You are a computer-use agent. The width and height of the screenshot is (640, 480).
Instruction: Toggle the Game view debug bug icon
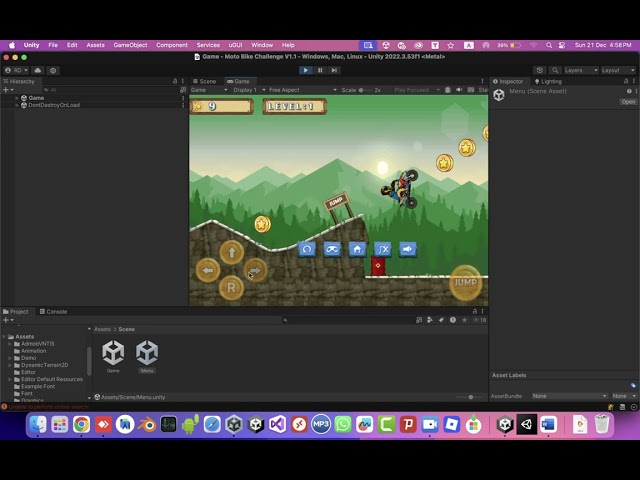(x=448, y=90)
